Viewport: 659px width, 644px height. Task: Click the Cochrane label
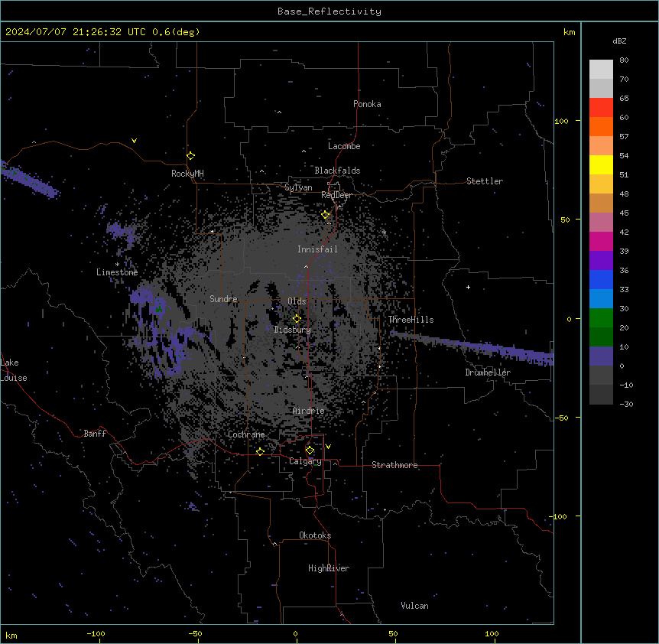click(x=246, y=434)
